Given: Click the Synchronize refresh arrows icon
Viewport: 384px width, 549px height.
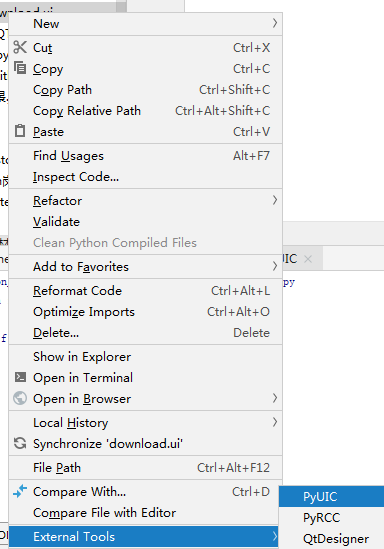Looking at the screenshot, I should (x=20, y=443).
